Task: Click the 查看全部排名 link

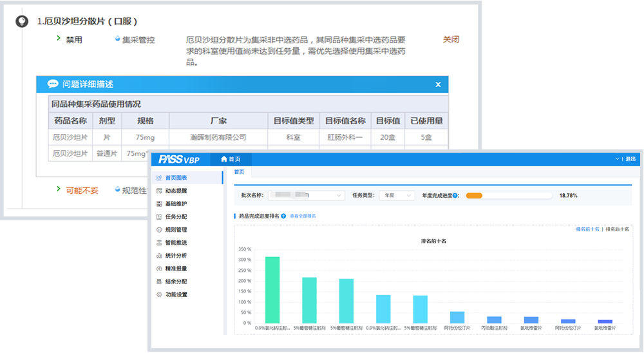Action: click(x=303, y=216)
